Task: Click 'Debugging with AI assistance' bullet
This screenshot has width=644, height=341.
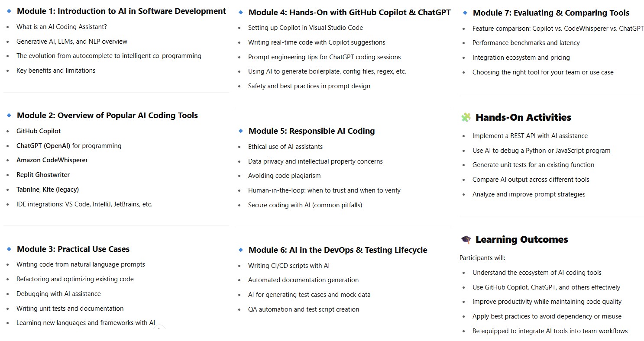Action: [58, 294]
